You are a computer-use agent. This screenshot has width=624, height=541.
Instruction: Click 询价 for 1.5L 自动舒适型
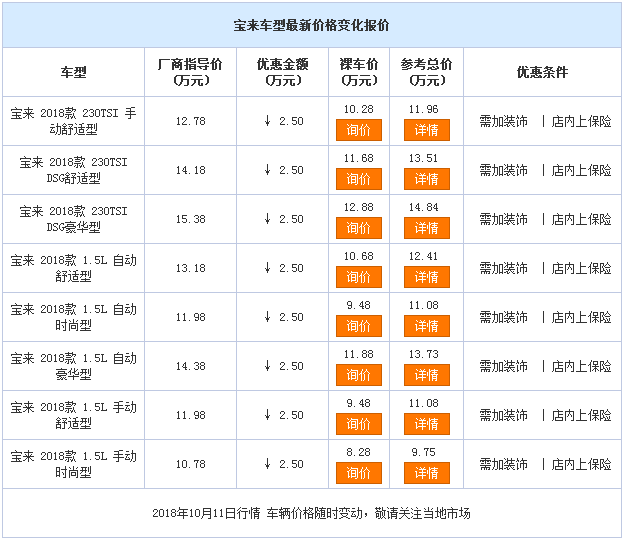tap(359, 277)
